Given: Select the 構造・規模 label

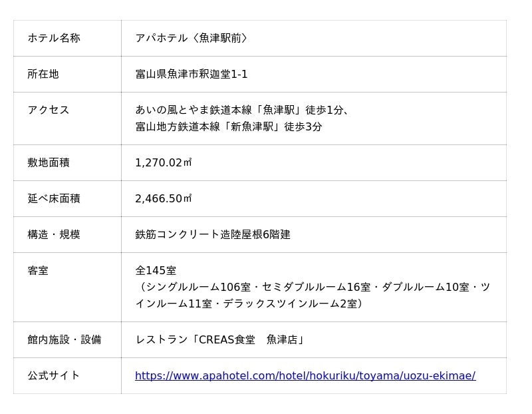Looking at the screenshot, I should click(54, 234).
